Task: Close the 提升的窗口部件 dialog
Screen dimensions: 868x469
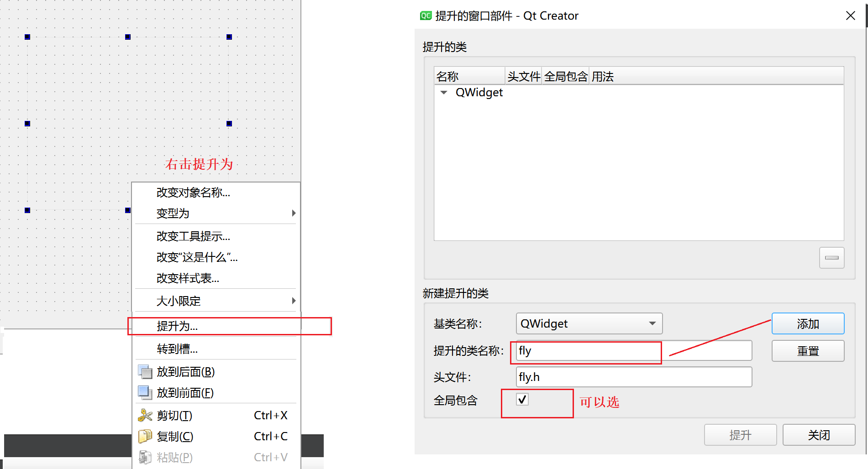Action: click(x=850, y=16)
